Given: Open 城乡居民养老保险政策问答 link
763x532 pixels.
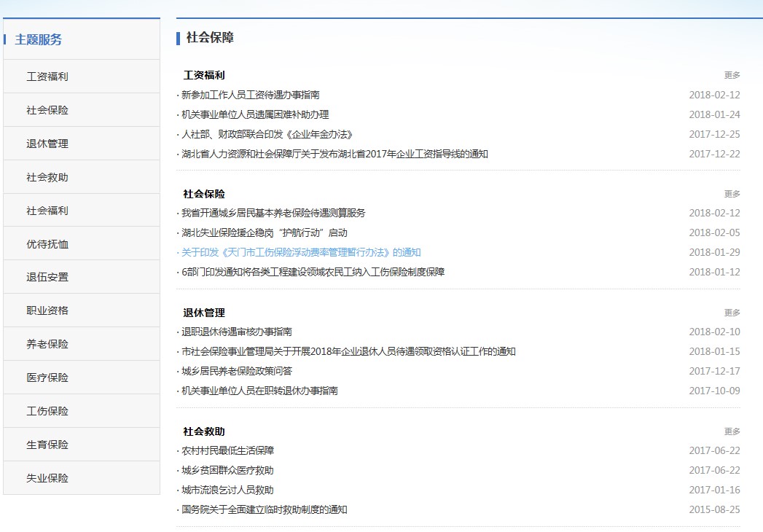Looking at the screenshot, I should (237, 371).
